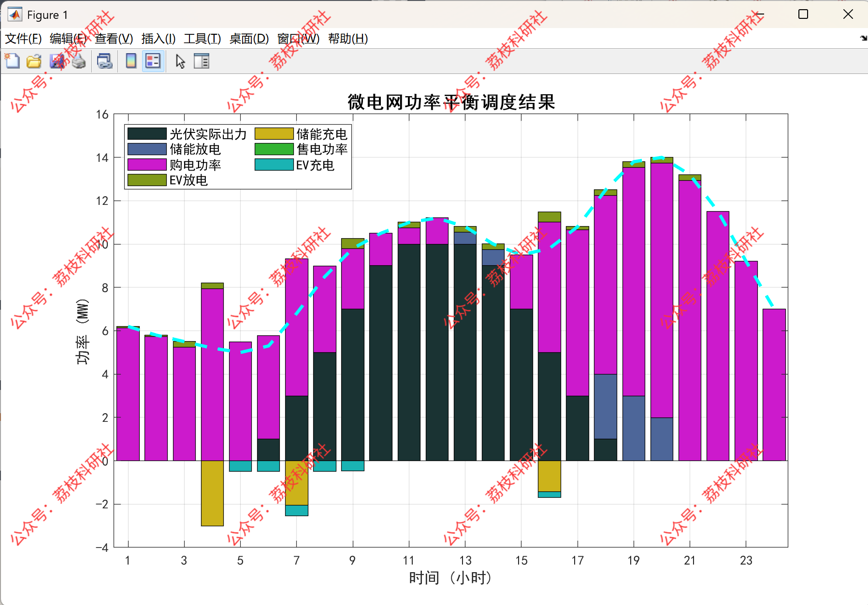The image size is (868, 605).
Task: Insert a colorbar using the toolbar icon
Action: tap(131, 61)
